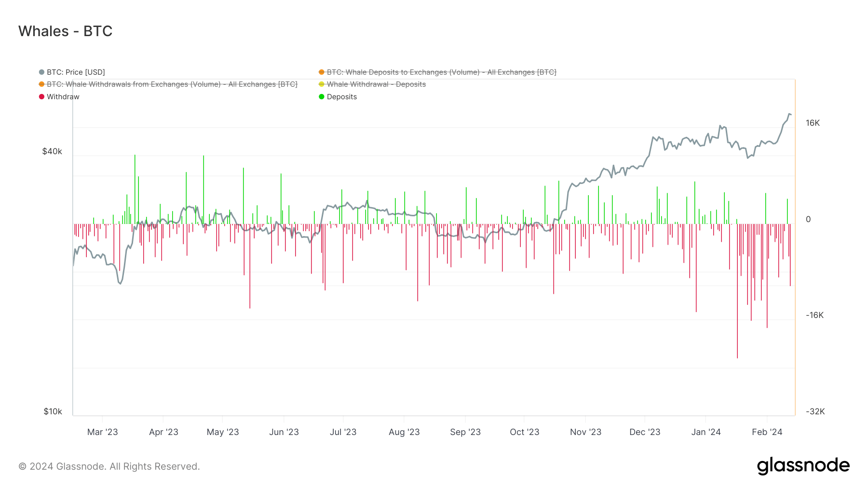Click the Glassnode copyright notice text
Image resolution: width=868 pixels, height=488 pixels.
click(x=109, y=466)
